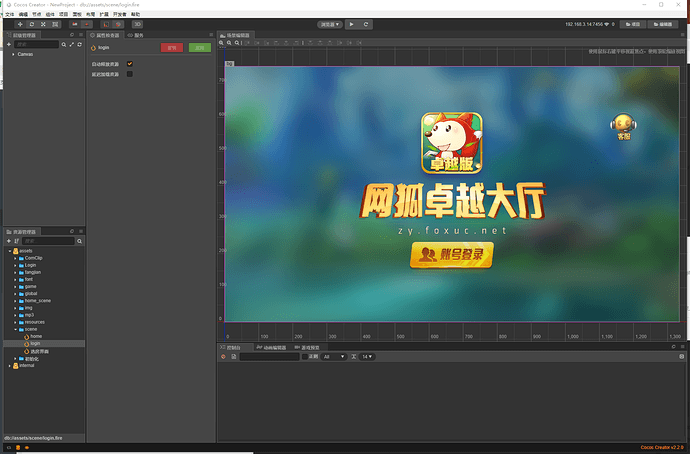Image resolution: width=690 pixels, height=454 pixels.
Task: Open the preview platform dropdown
Action: click(x=330, y=24)
